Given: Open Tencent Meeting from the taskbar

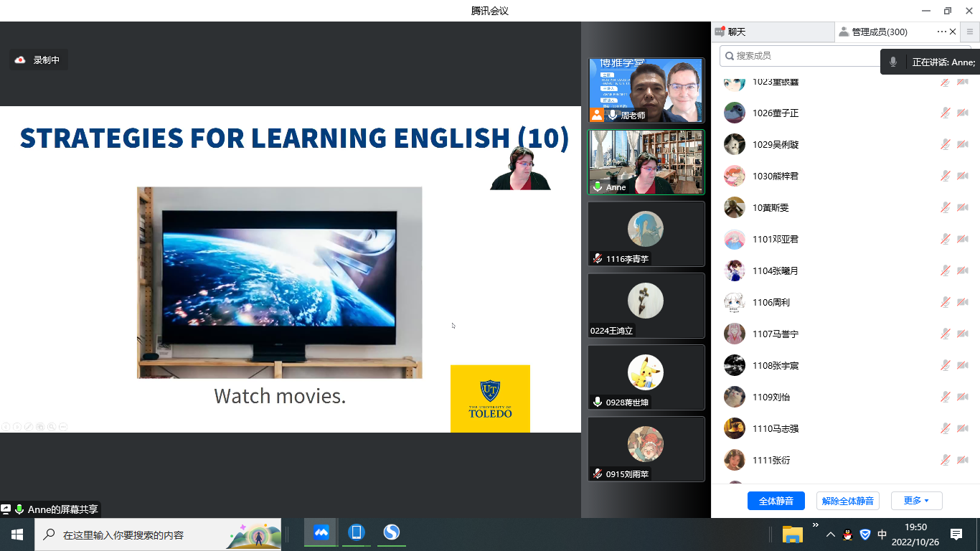Looking at the screenshot, I should click(321, 533).
